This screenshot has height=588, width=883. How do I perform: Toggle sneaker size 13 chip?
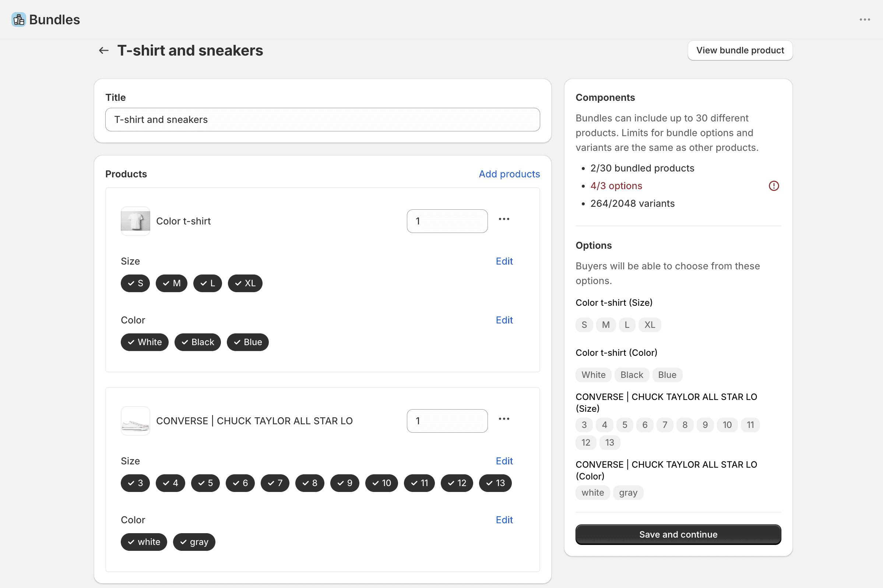[x=495, y=483]
